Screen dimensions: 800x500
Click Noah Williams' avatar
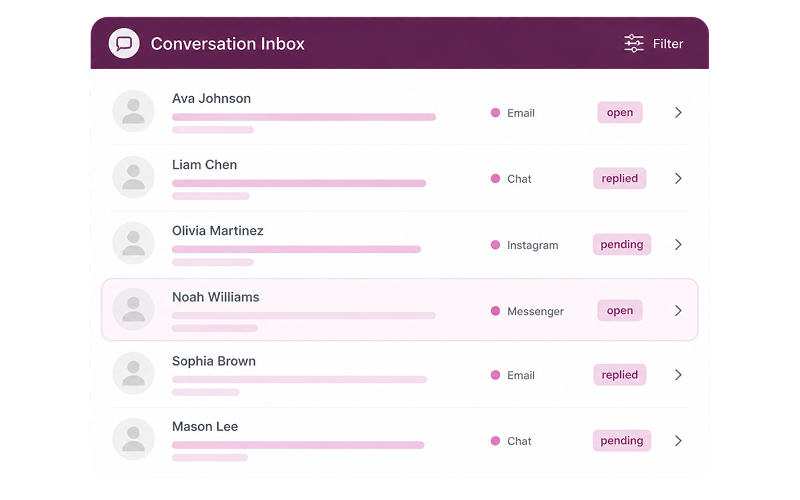coord(133,309)
